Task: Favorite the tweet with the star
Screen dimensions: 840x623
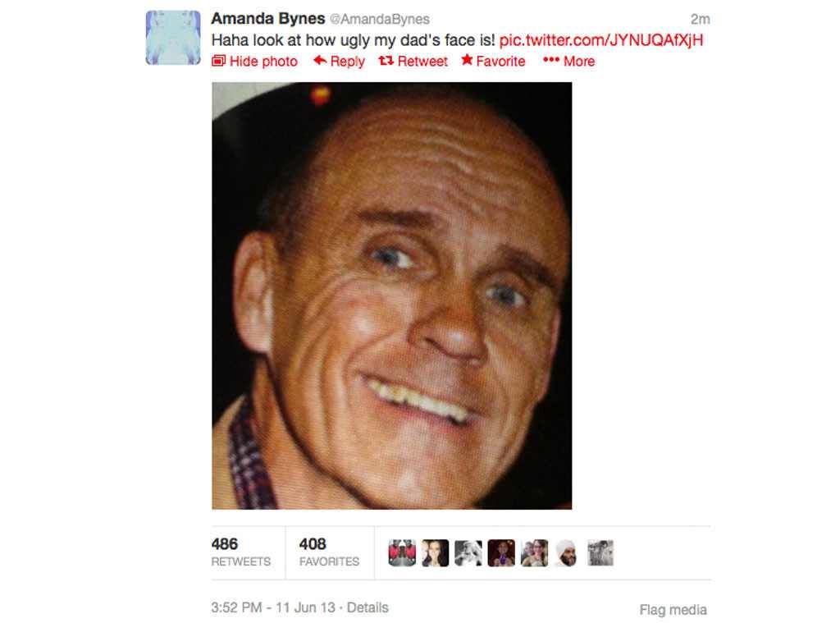Action: click(467, 60)
